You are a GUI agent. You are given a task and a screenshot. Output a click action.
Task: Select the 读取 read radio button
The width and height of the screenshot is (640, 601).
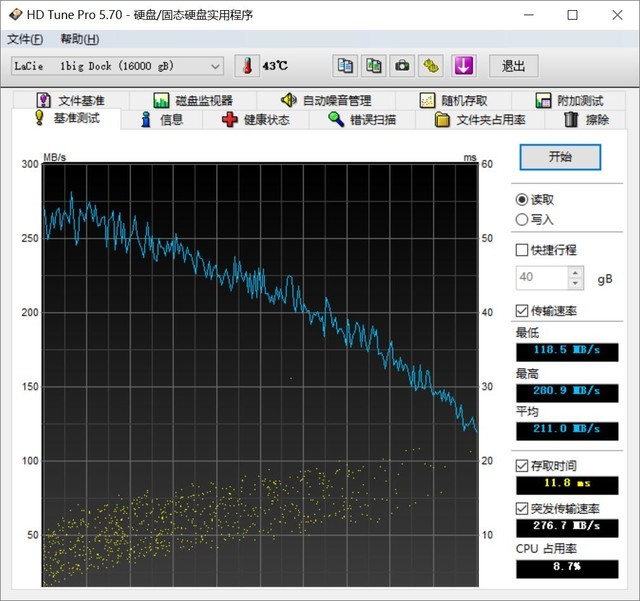pos(522,200)
